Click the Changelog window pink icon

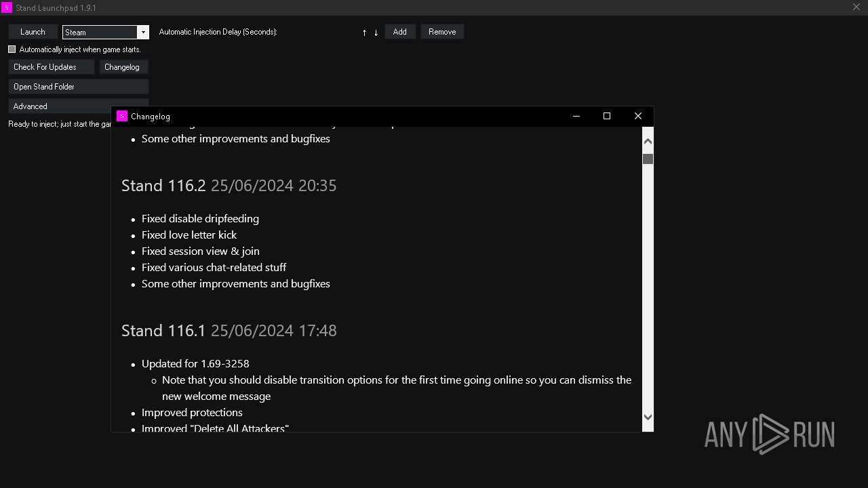pyautogui.click(x=122, y=116)
